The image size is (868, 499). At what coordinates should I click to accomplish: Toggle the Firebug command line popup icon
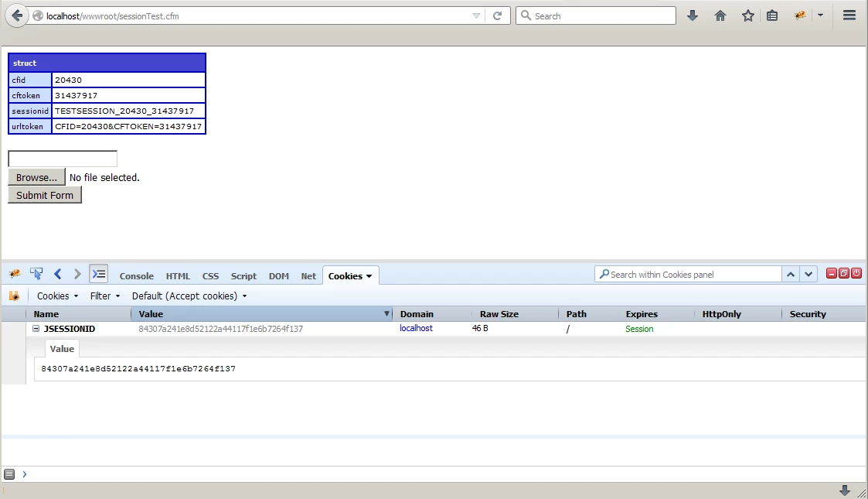(98, 274)
